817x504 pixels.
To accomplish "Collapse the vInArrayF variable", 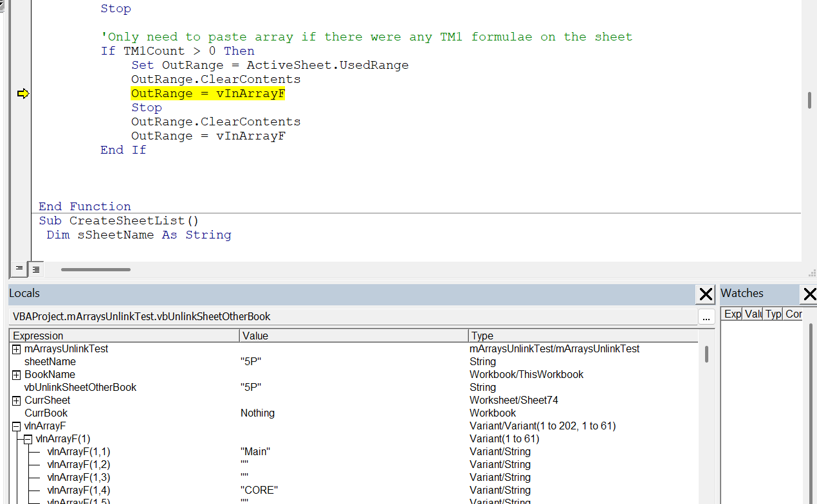I will [x=17, y=426].
